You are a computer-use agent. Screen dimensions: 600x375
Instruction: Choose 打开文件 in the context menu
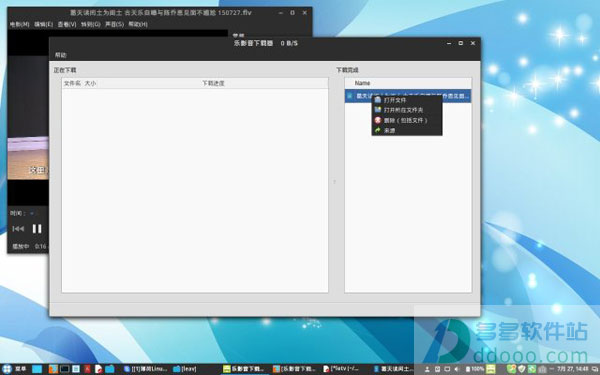pyautogui.click(x=395, y=100)
